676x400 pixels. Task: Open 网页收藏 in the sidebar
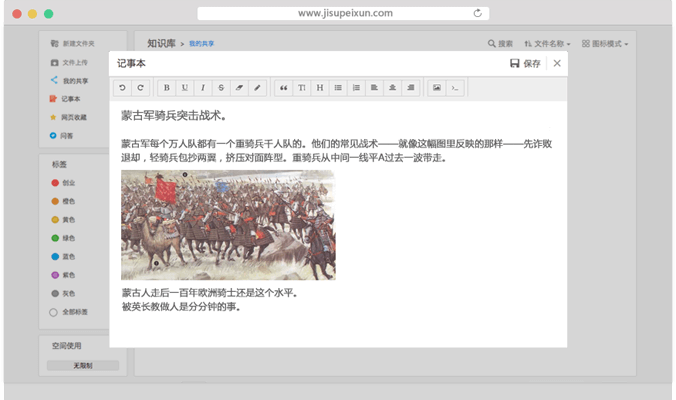point(68,117)
